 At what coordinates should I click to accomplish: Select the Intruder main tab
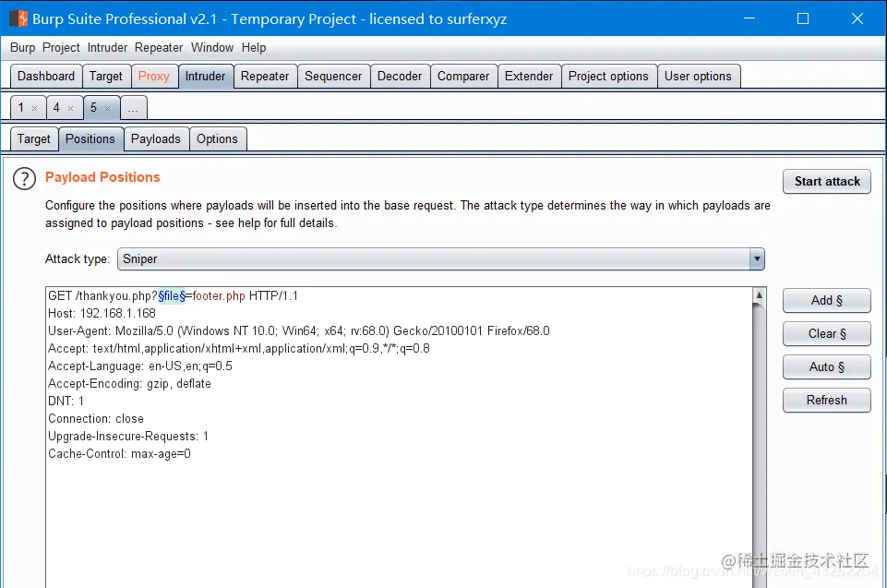(205, 77)
